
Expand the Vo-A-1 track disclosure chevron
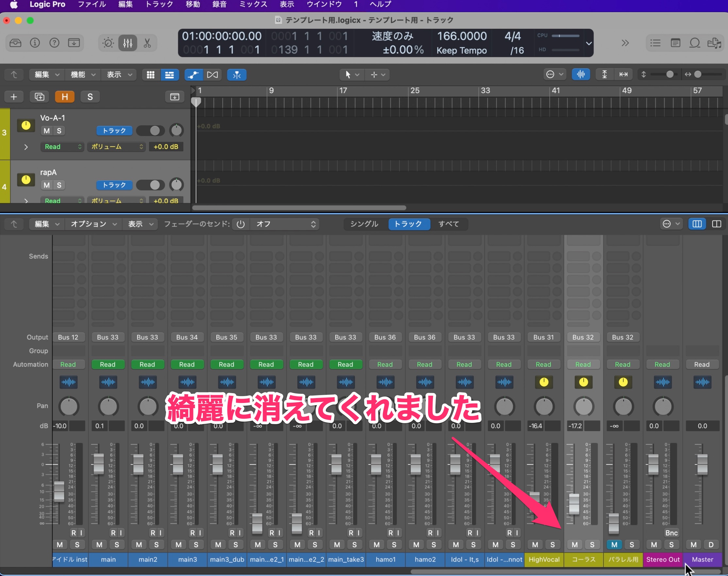tap(26, 147)
